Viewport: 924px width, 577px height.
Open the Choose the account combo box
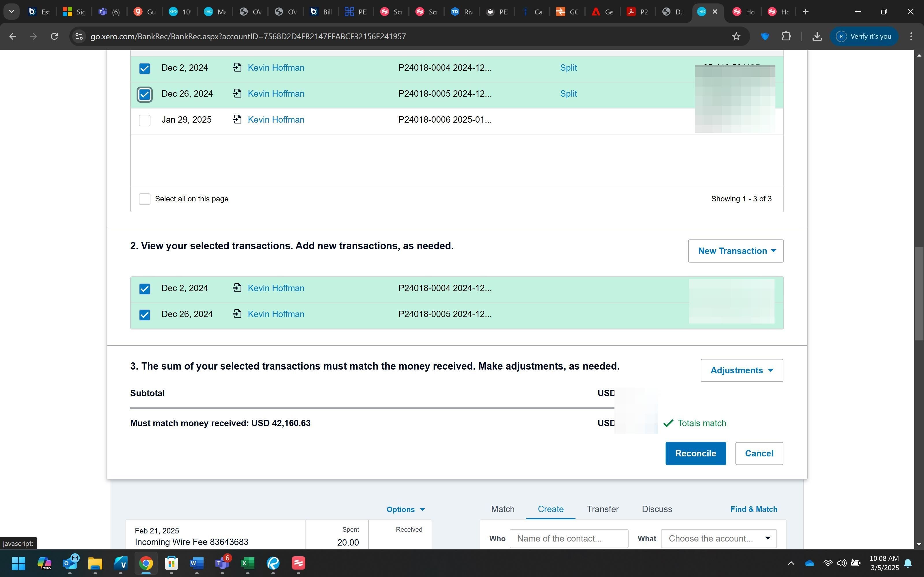click(x=719, y=538)
